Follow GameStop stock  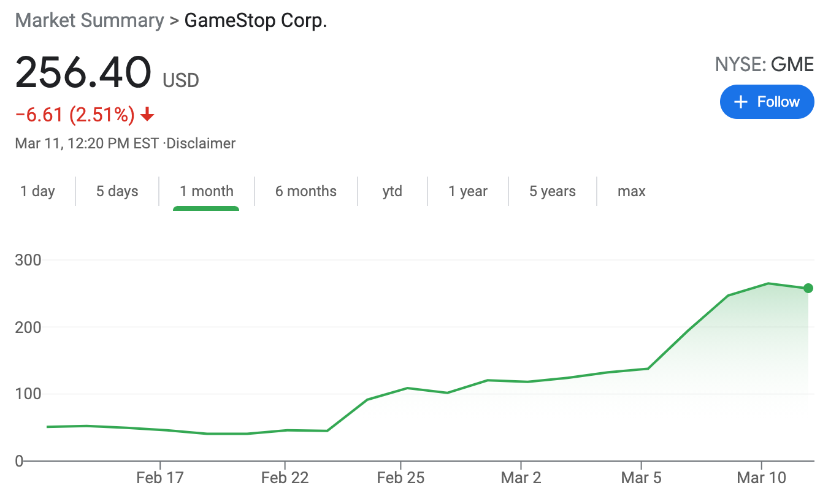click(x=767, y=102)
